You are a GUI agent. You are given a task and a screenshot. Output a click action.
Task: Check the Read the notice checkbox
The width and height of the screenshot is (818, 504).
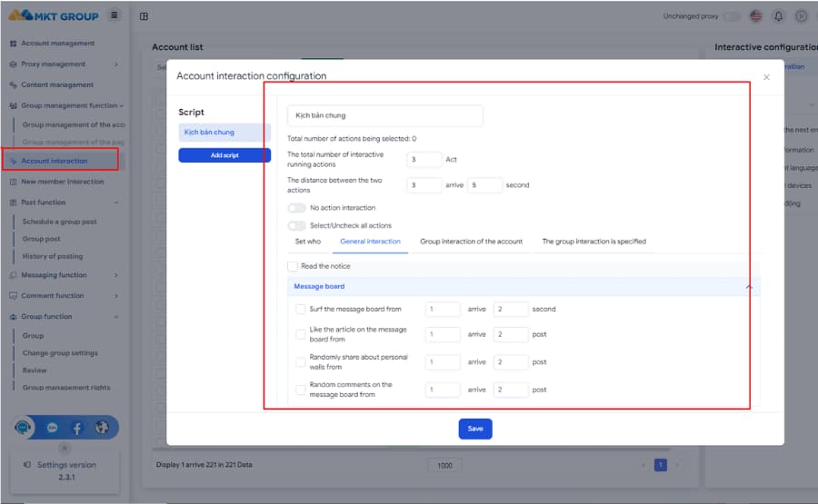click(293, 266)
